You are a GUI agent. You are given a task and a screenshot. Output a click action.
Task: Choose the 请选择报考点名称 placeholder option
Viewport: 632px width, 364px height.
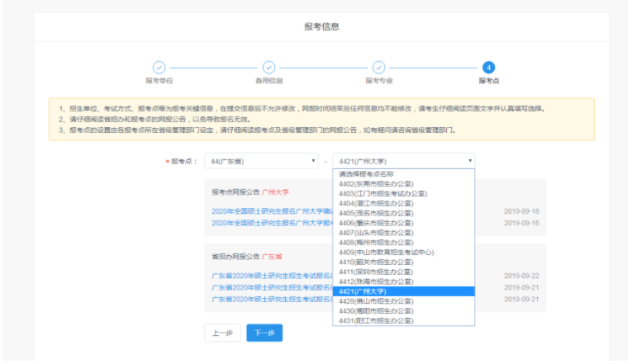click(x=403, y=174)
